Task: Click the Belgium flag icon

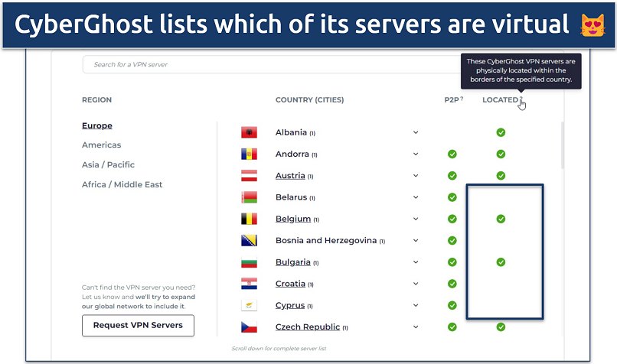Action: point(248,219)
